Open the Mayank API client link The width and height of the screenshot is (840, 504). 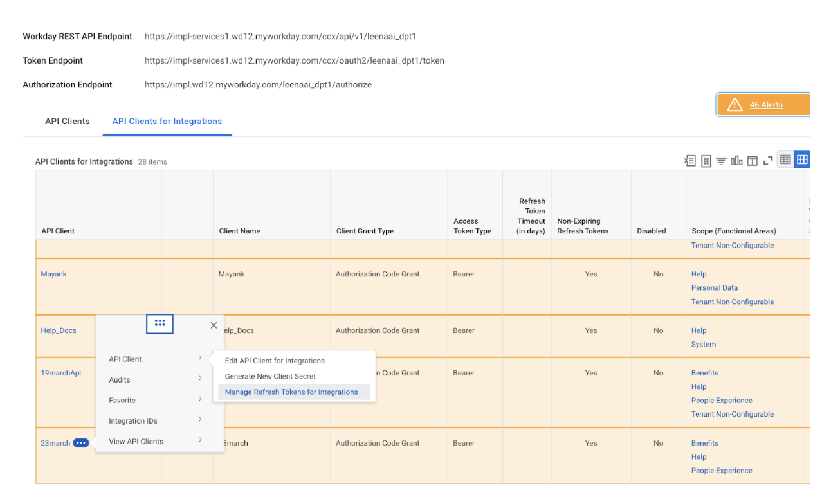coord(54,274)
